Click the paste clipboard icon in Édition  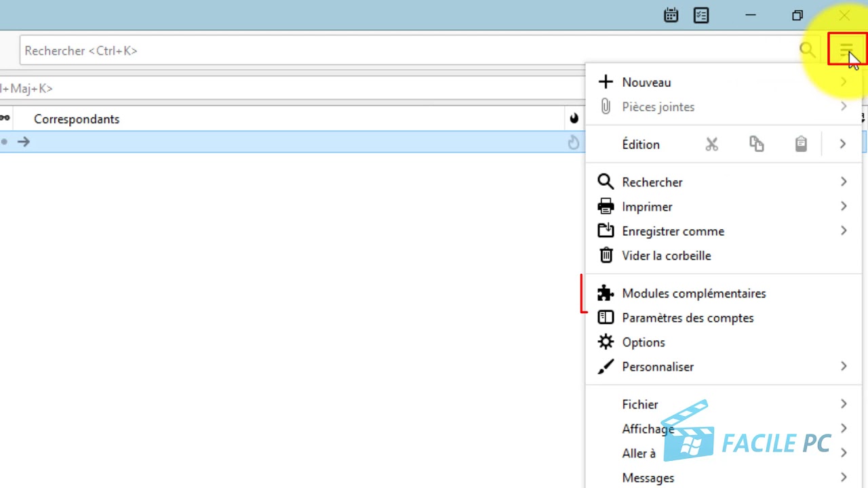801,144
